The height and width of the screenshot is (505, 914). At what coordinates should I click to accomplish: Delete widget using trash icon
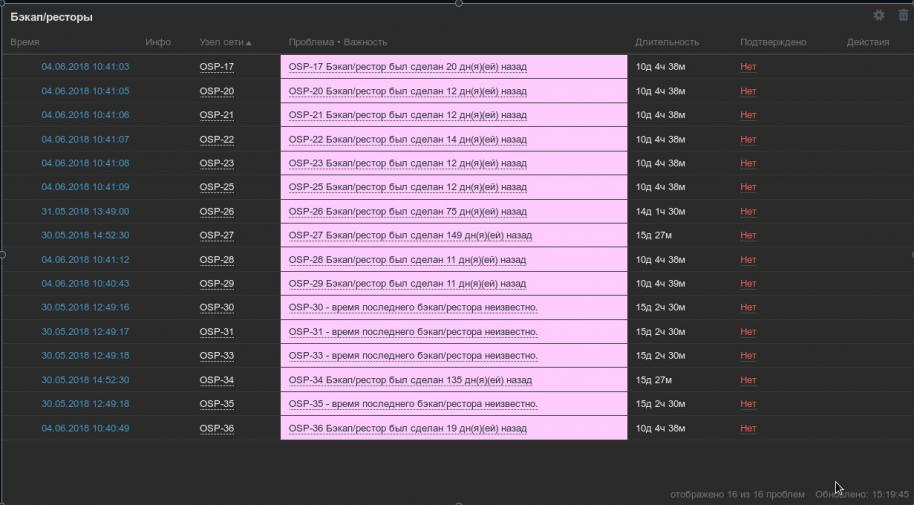tap(903, 16)
